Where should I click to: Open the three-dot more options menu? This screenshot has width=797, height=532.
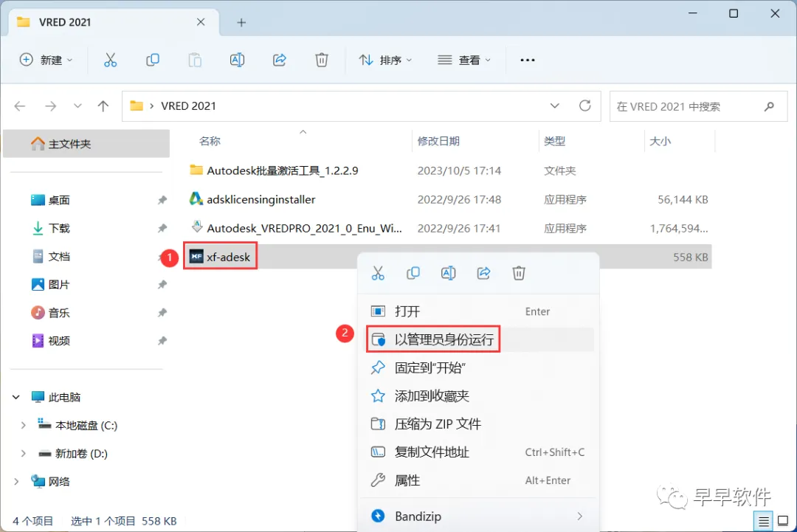527,60
